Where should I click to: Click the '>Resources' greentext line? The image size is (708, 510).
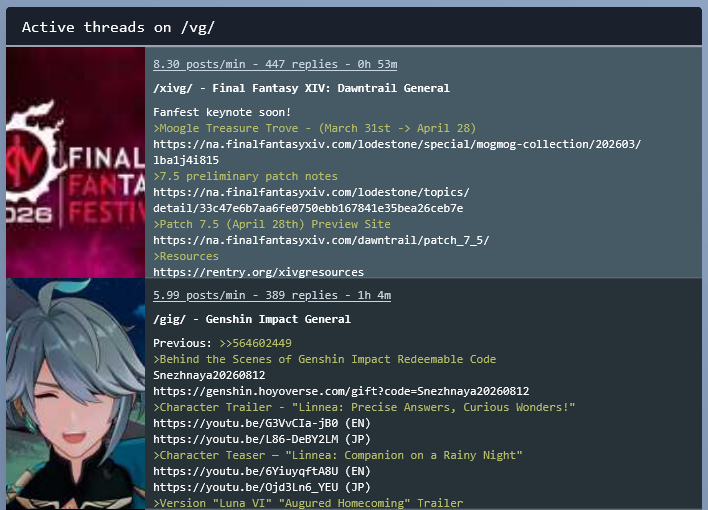coord(186,256)
